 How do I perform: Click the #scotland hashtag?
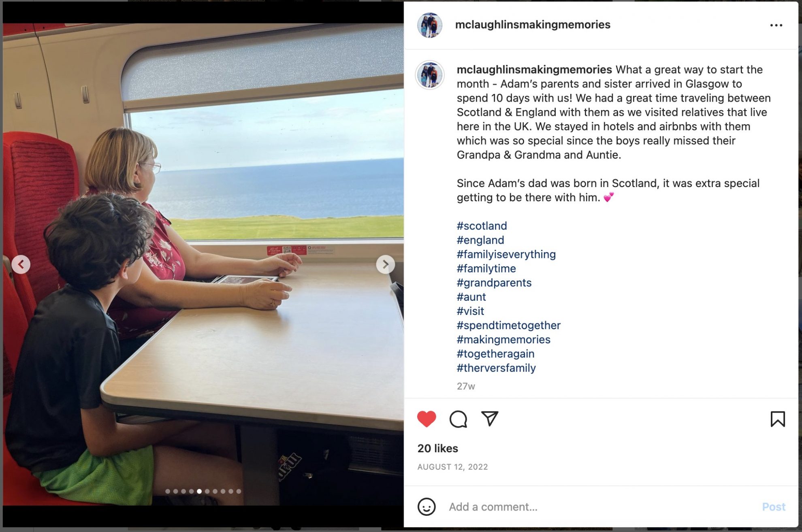coord(482,226)
